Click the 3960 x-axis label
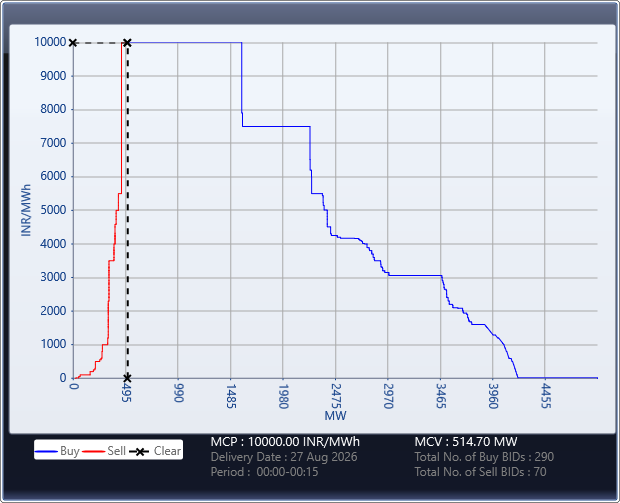This screenshot has width=620, height=503. 493,396
